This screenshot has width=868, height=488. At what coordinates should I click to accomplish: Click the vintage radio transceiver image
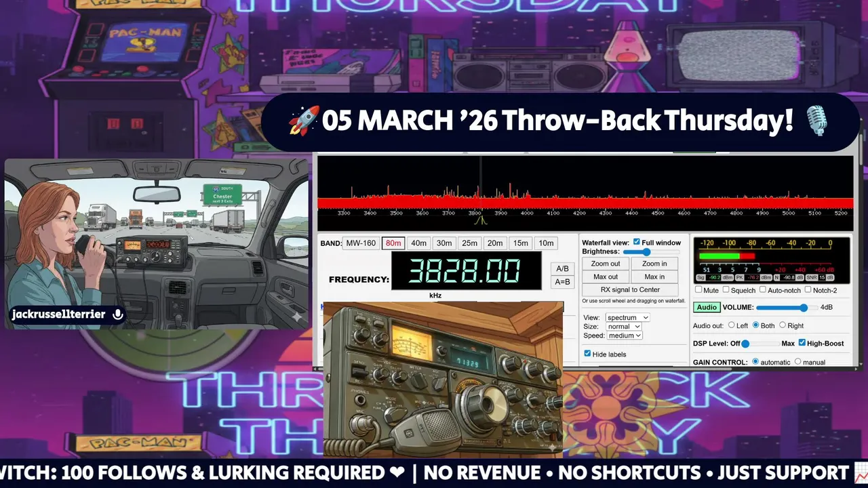tap(443, 380)
